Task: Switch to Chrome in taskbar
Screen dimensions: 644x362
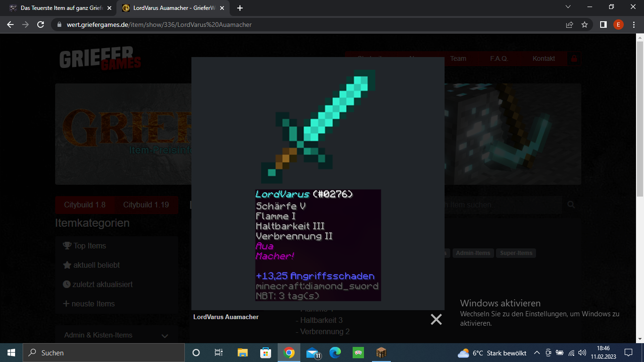Action: tap(289, 353)
